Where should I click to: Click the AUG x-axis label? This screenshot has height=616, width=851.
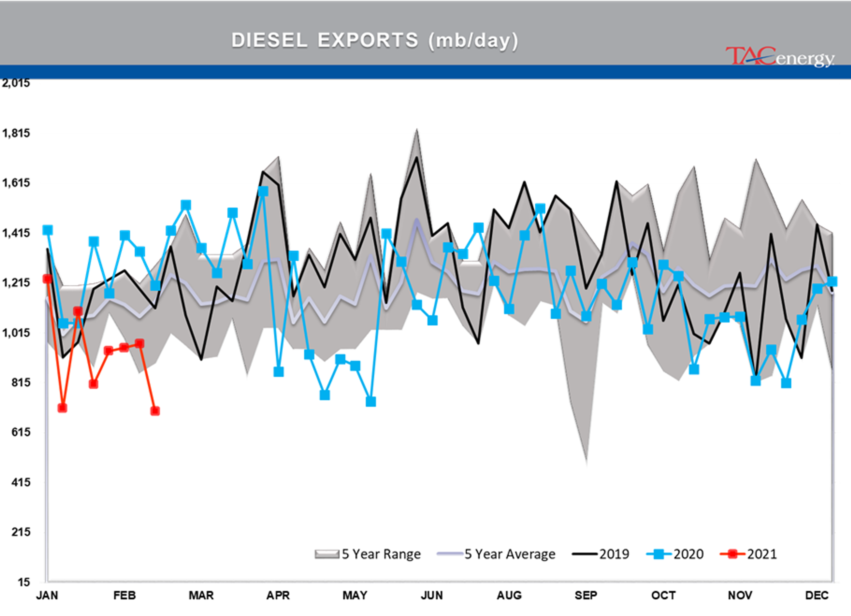pos(509,595)
